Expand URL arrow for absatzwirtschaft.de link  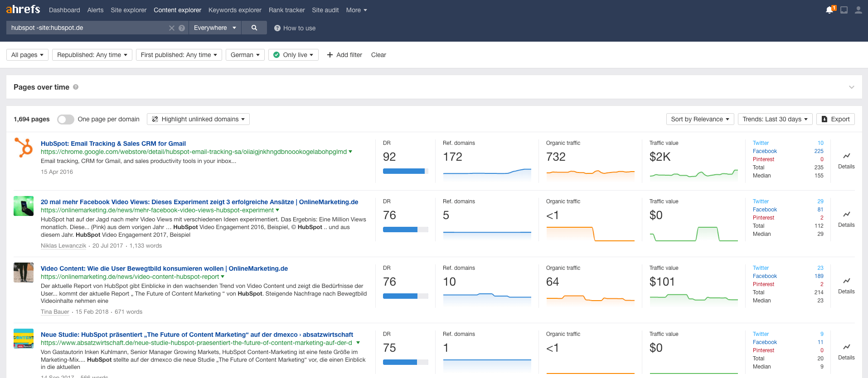(358, 343)
